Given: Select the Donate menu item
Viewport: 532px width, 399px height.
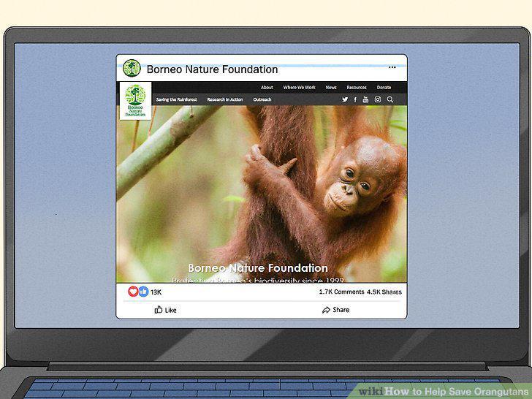Looking at the screenshot, I should [x=384, y=88].
